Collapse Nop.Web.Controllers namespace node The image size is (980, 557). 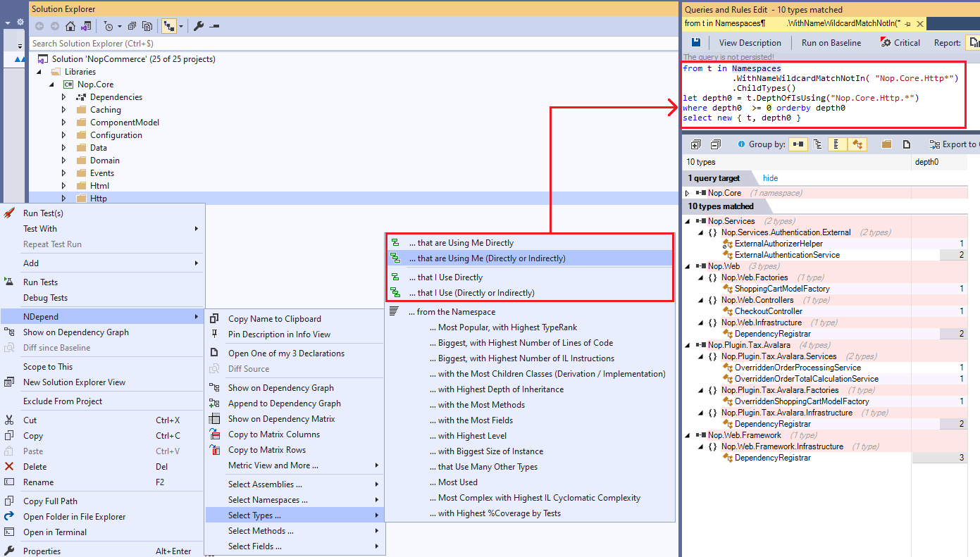pyautogui.click(x=701, y=300)
